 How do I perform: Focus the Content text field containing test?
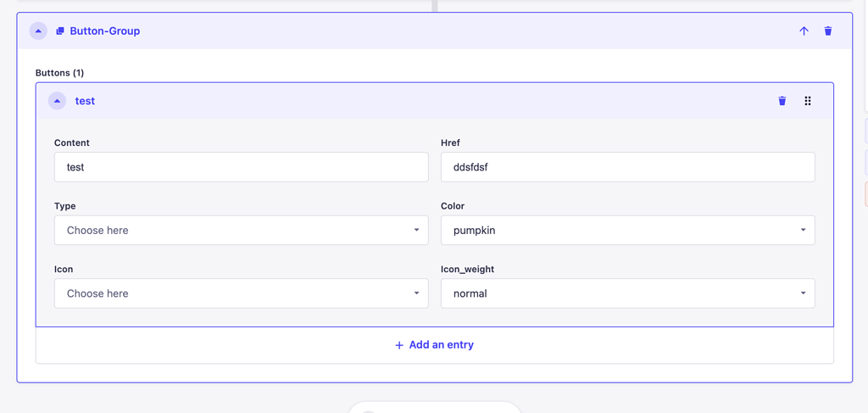(242, 166)
